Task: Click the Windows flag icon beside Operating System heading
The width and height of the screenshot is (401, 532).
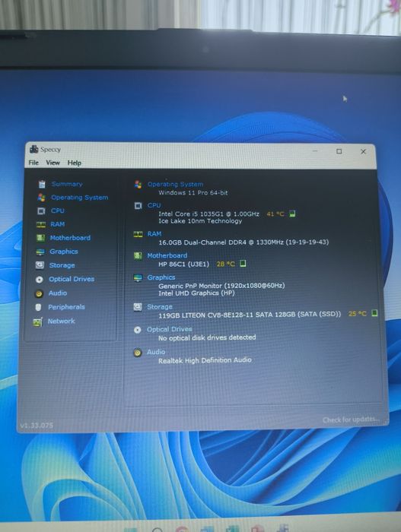Action: pyautogui.click(x=138, y=184)
